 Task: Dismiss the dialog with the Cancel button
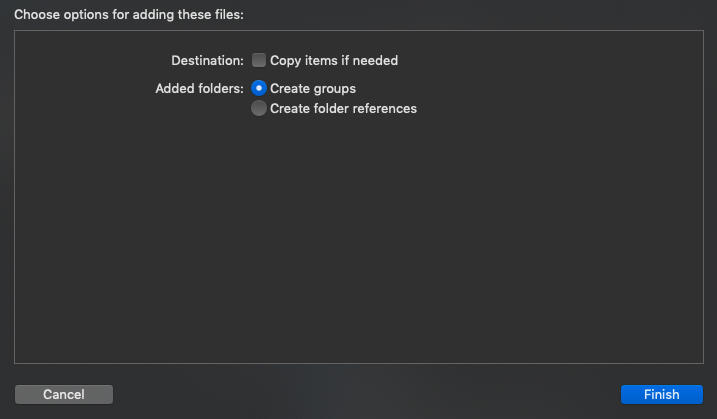(64, 394)
